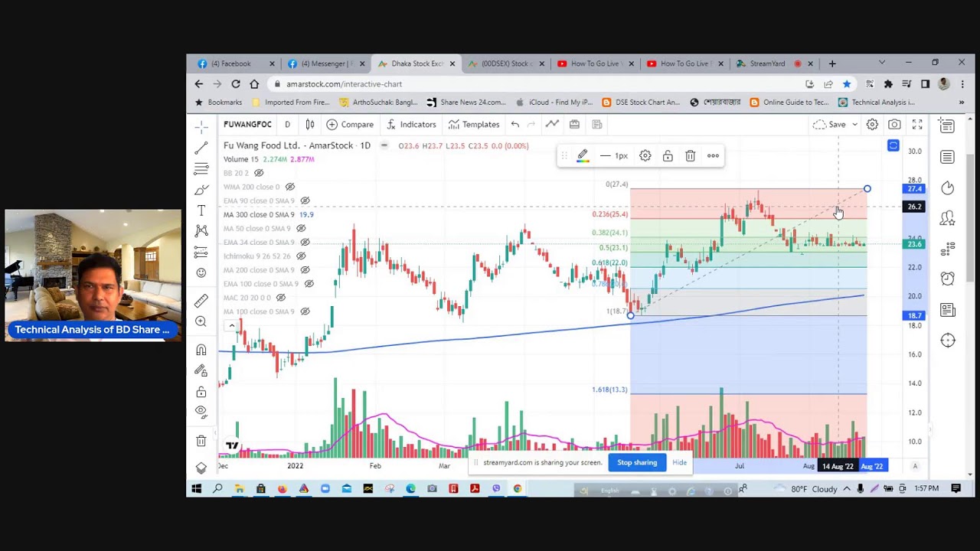Toggle lock all drawing tools
This screenshot has width=980, height=551.
(201, 392)
